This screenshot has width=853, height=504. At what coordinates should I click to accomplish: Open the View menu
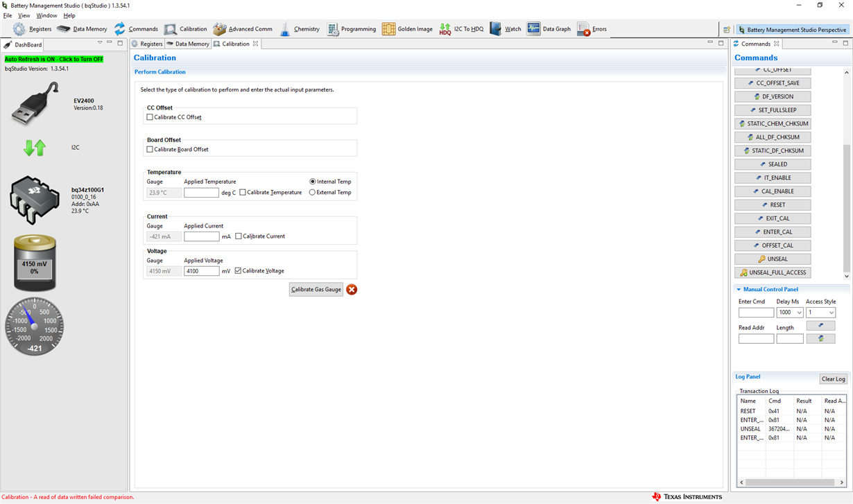tap(24, 15)
